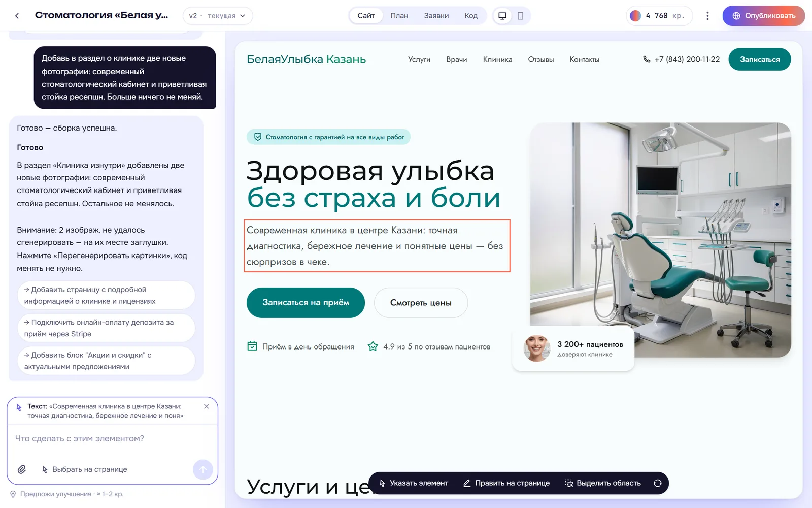This screenshot has width=812, height=508.
Task: Click the paperclip attach file icon
Action: click(x=22, y=469)
